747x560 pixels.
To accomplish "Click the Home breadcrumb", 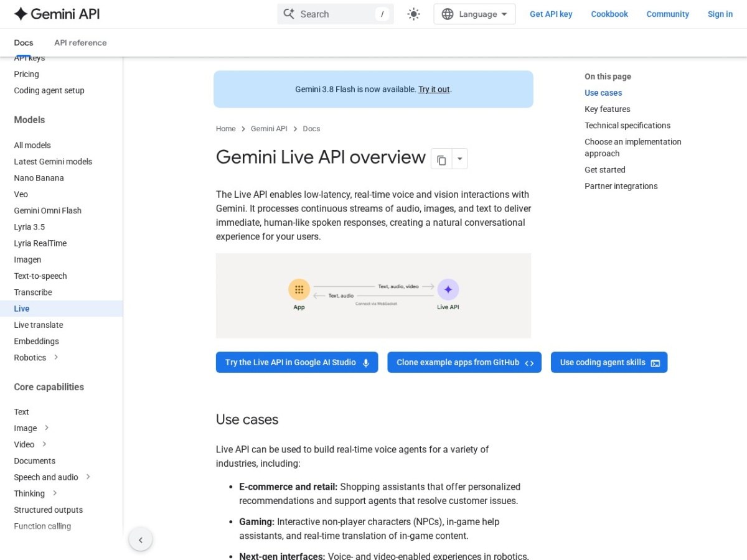I will [226, 129].
